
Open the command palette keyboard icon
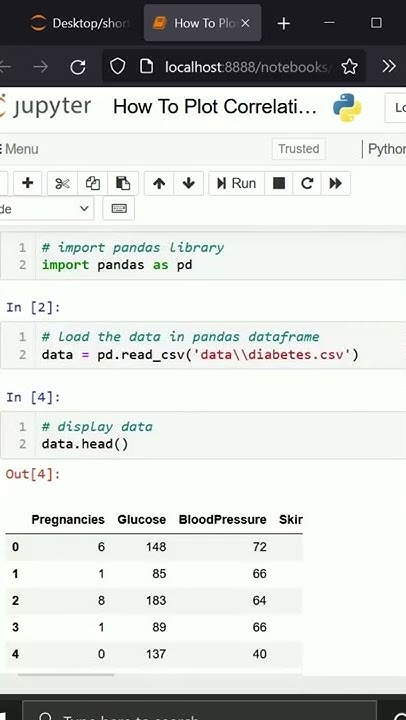coord(119,208)
